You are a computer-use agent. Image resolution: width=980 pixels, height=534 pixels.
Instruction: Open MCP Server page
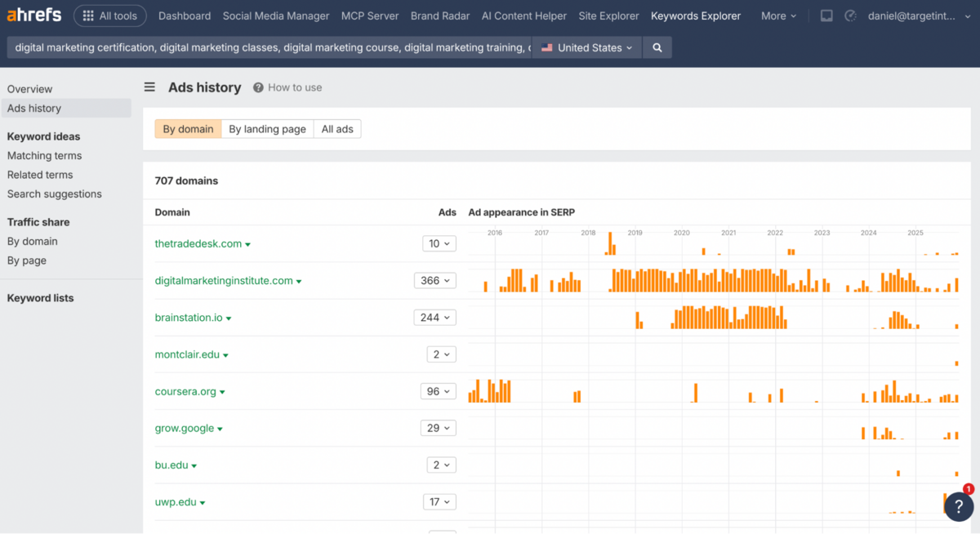pyautogui.click(x=370, y=16)
